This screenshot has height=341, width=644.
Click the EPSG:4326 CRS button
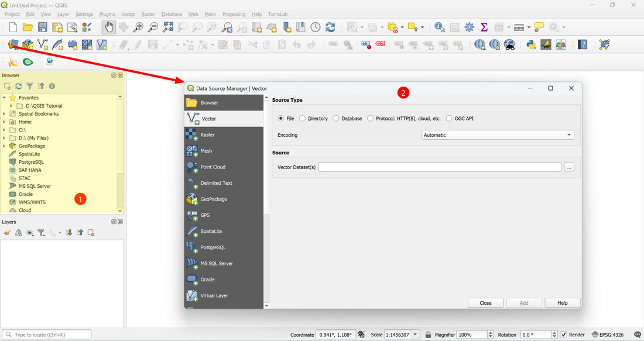tap(608, 335)
